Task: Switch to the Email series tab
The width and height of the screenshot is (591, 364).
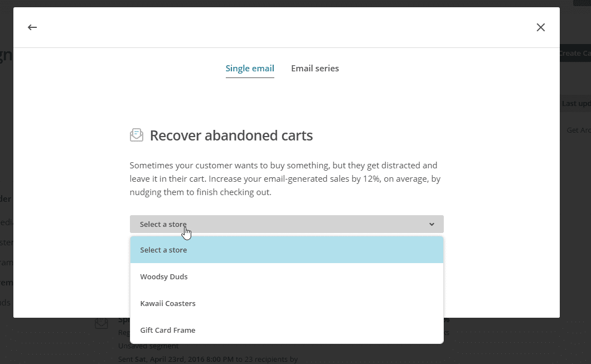Action: click(314, 69)
